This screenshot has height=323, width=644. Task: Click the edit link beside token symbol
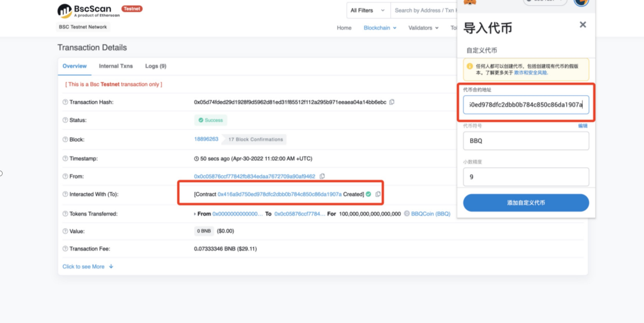tap(582, 126)
